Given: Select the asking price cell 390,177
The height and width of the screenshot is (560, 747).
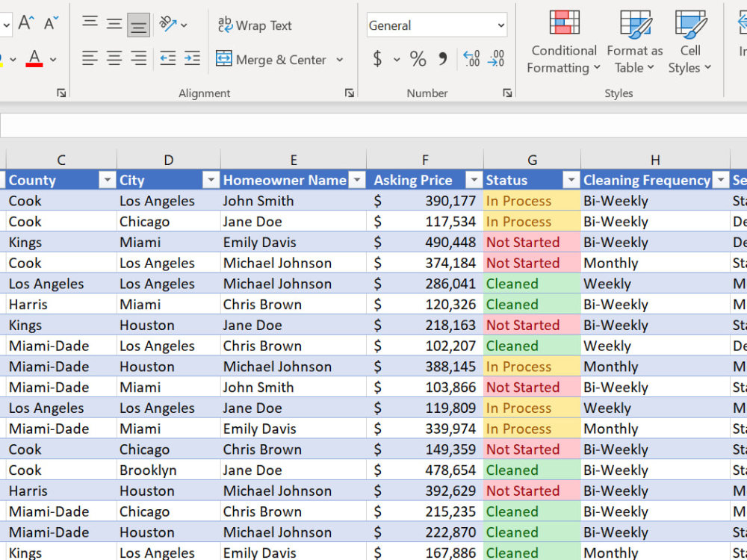Looking at the screenshot, I should point(425,201).
